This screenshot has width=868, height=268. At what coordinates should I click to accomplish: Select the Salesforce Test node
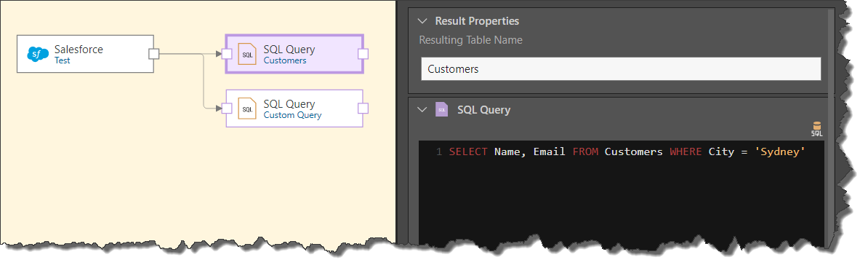tap(85, 54)
